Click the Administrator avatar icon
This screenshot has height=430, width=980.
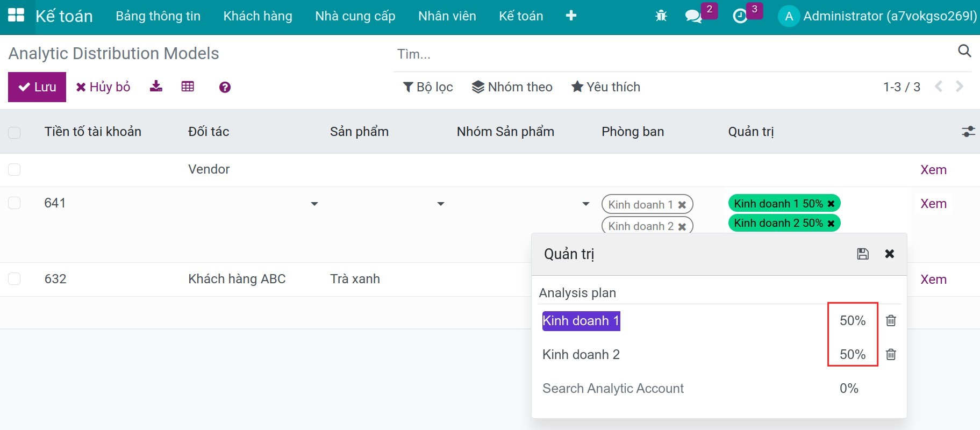pyautogui.click(x=789, y=16)
